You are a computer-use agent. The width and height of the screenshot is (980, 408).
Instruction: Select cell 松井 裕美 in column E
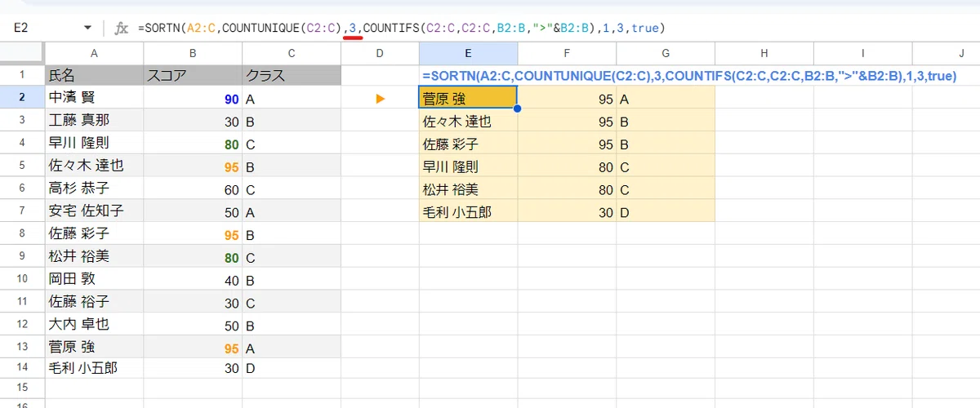(468, 188)
